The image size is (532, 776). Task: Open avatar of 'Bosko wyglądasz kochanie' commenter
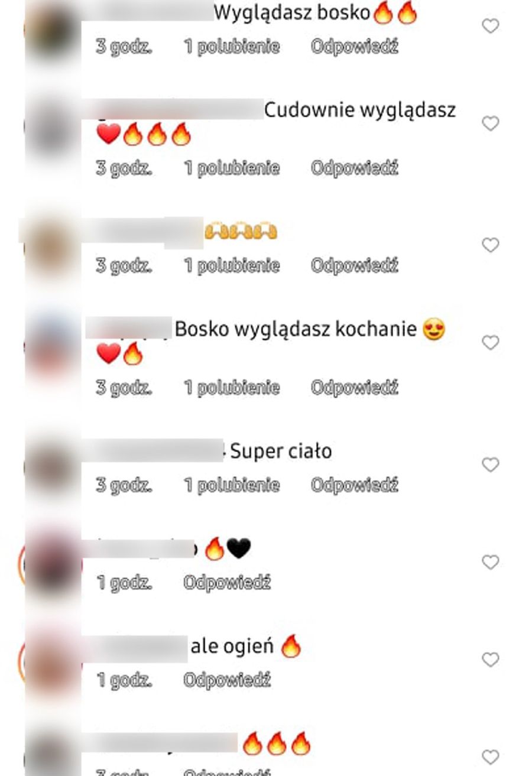50,345
